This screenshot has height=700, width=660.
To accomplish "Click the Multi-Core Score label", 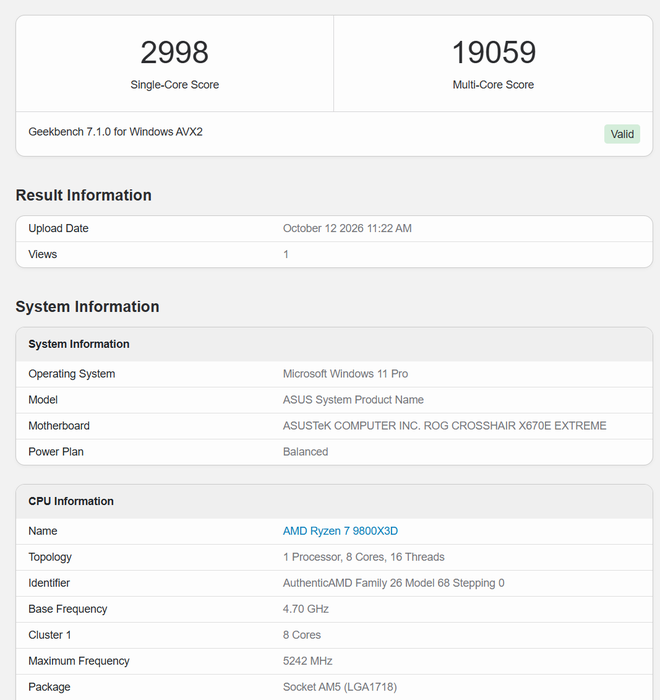I will pyautogui.click(x=493, y=85).
